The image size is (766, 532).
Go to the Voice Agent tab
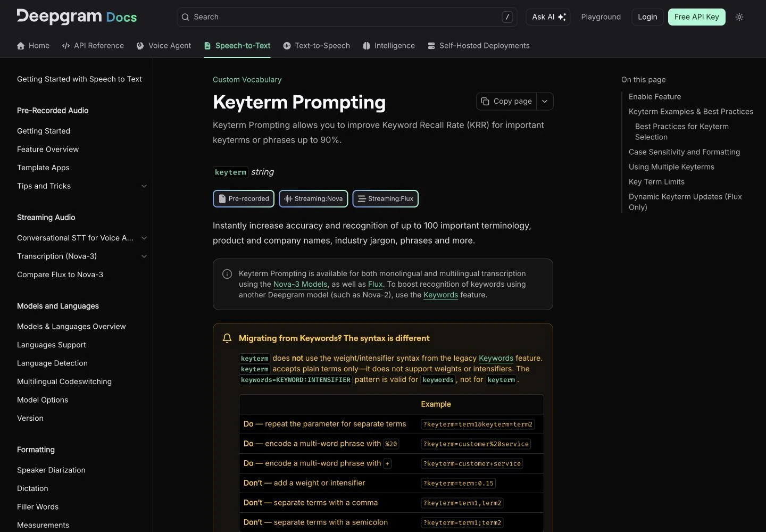(x=164, y=46)
